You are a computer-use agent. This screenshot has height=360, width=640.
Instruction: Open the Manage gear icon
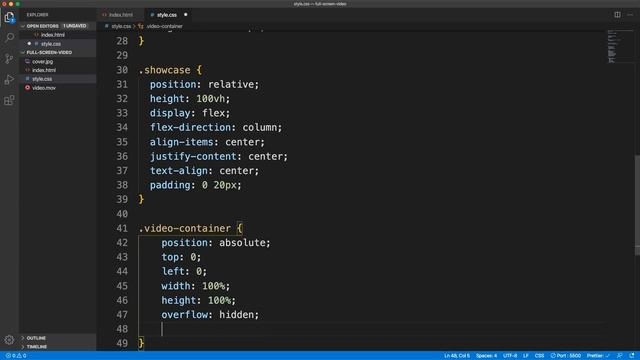(x=9, y=340)
